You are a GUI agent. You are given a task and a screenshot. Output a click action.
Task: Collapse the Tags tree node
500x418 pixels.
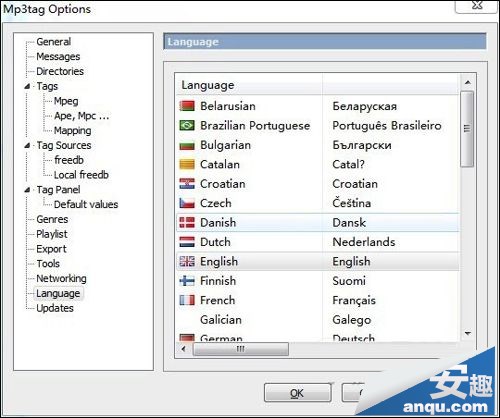27,86
